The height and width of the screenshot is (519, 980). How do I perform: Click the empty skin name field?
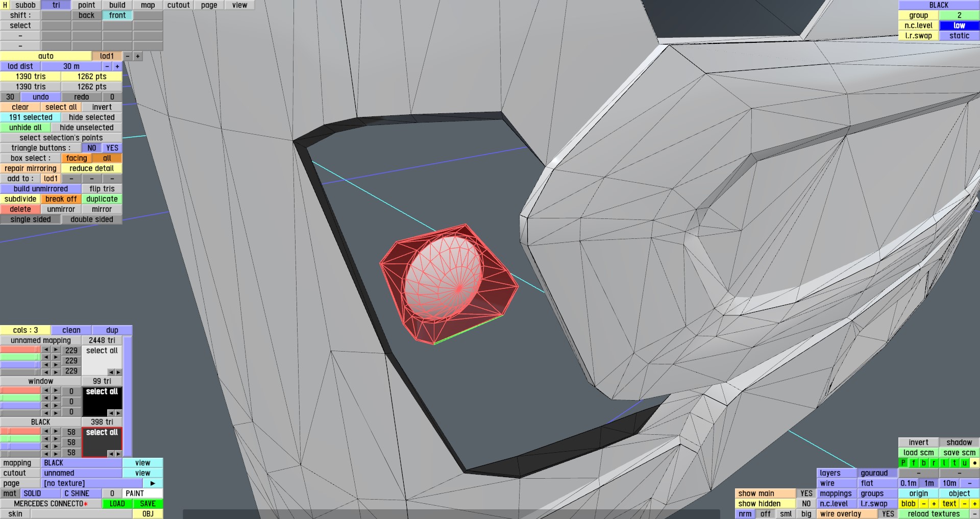point(82,514)
